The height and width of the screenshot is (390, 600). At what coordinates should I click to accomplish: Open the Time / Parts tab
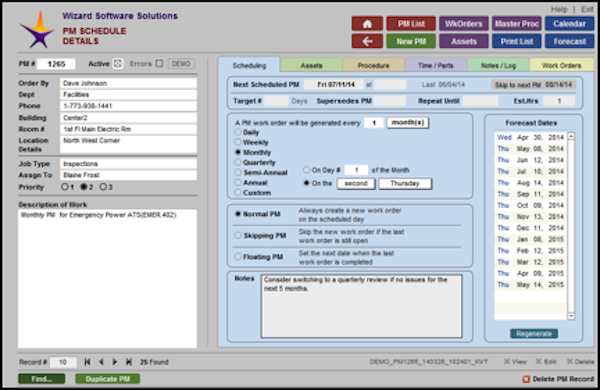[436, 65]
